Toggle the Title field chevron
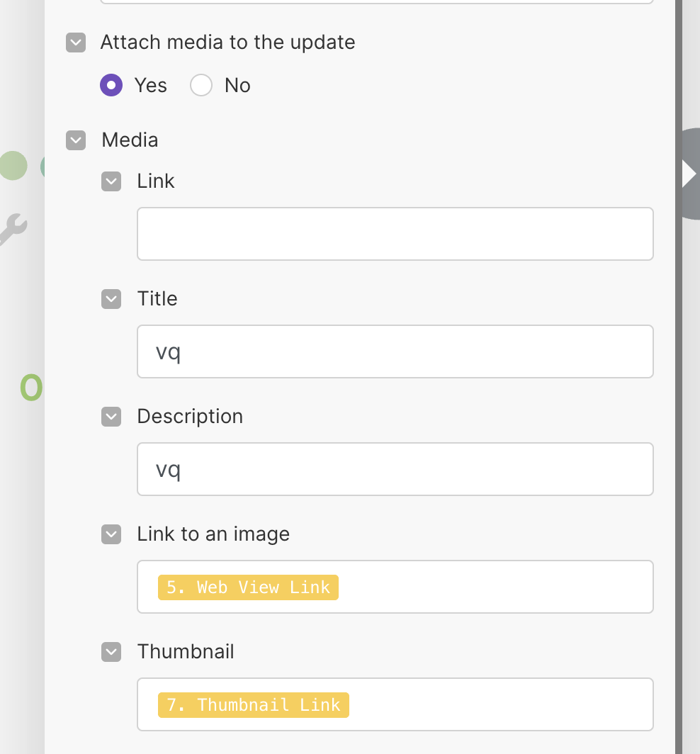The height and width of the screenshot is (754, 700). click(x=111, y=299)
